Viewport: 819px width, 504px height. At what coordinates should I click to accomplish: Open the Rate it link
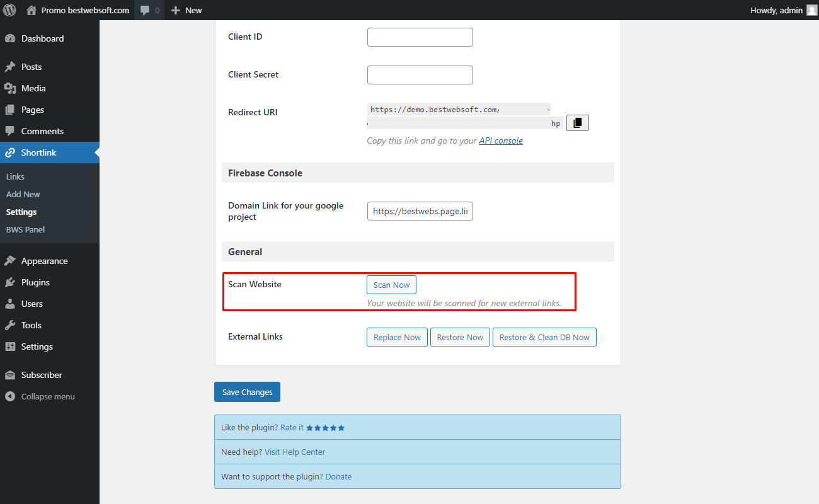click(x=292, y=428)
